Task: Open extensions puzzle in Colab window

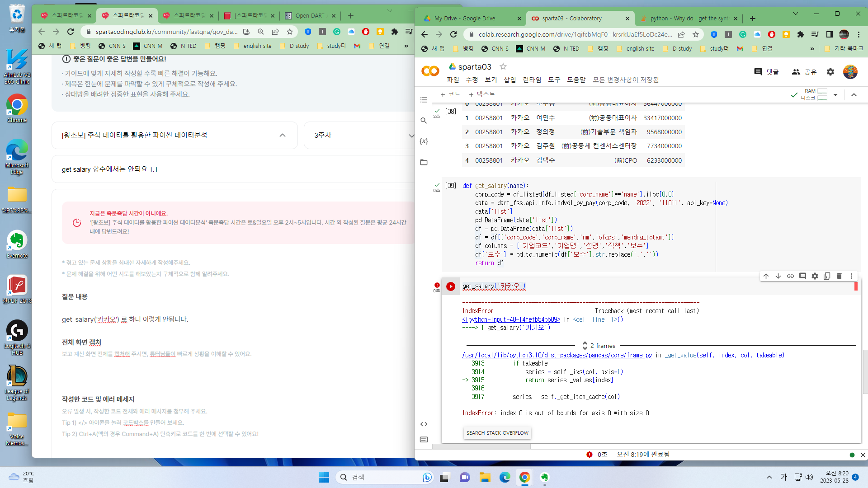Action: click(801, 34)
